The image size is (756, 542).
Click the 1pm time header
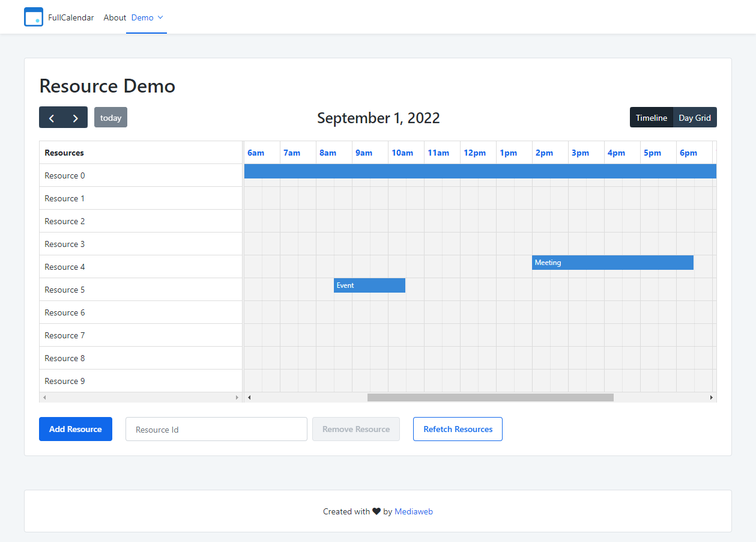(x=508, y=153)
